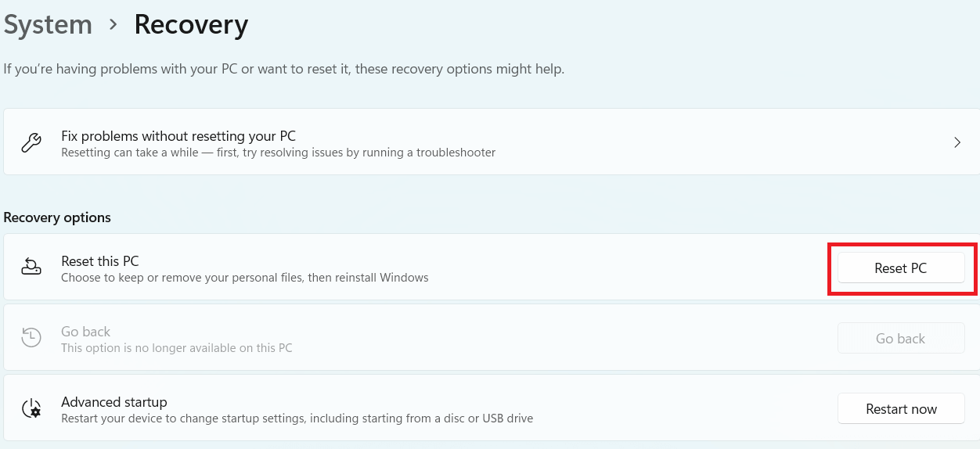The height and width of the screenshot is (449, 980).
Task: Click the Go back option title
Action: coord(86,332)
